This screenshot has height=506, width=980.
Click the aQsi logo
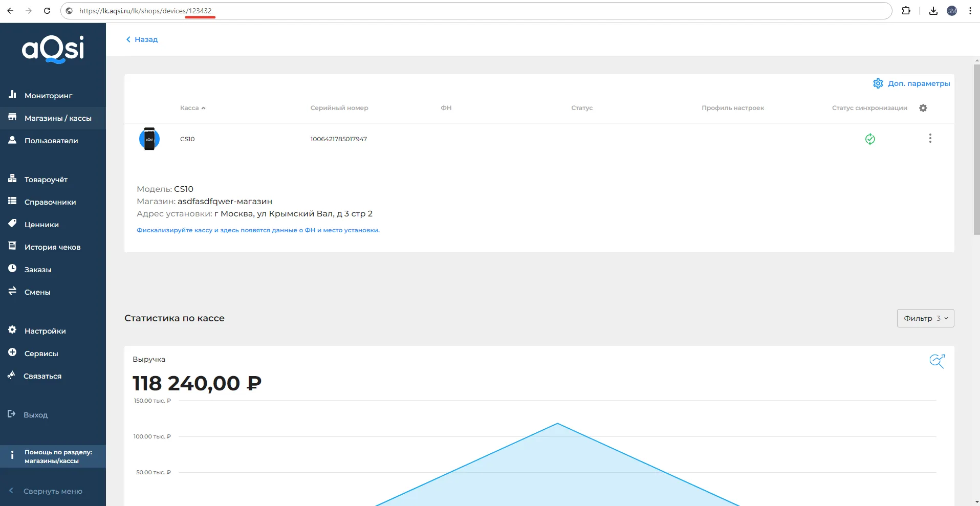[x=53, y=50]
